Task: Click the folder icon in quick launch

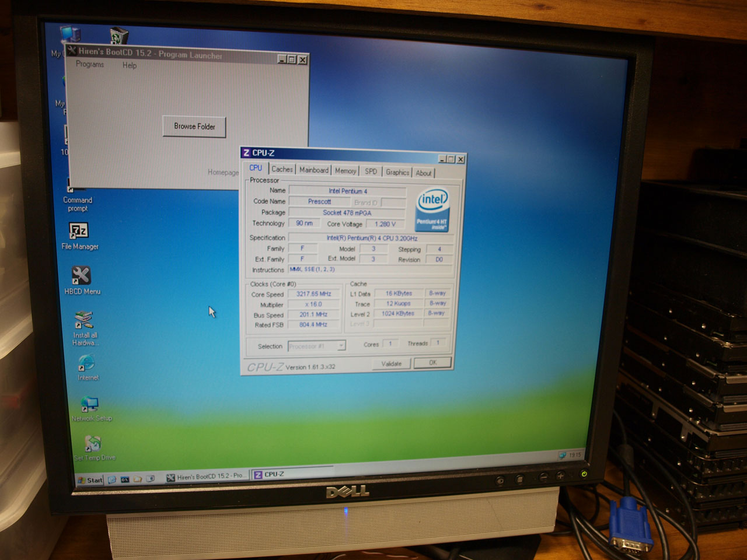Action: [x=138, y=479]
